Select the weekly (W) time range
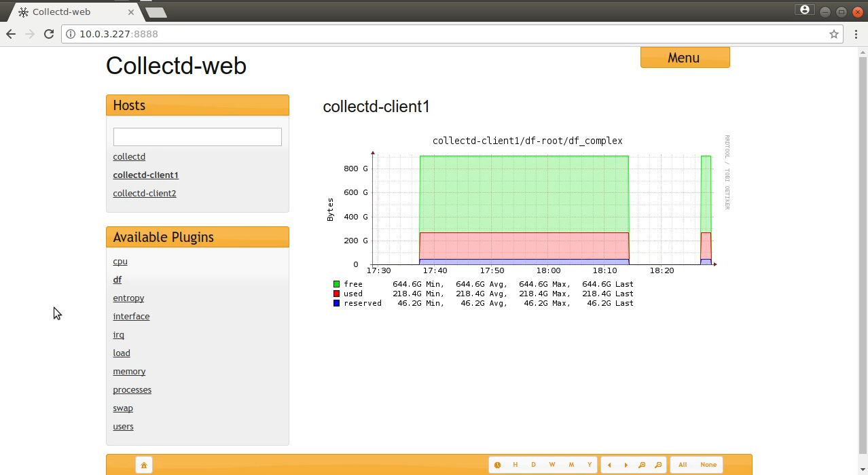The width and height of the screenshot is (868, 475). [552, 465]
